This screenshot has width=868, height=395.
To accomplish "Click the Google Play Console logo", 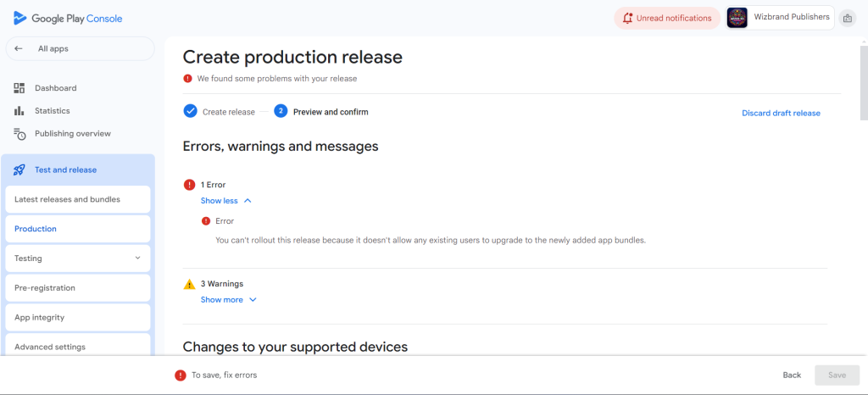I will click(x=68, y=19).
